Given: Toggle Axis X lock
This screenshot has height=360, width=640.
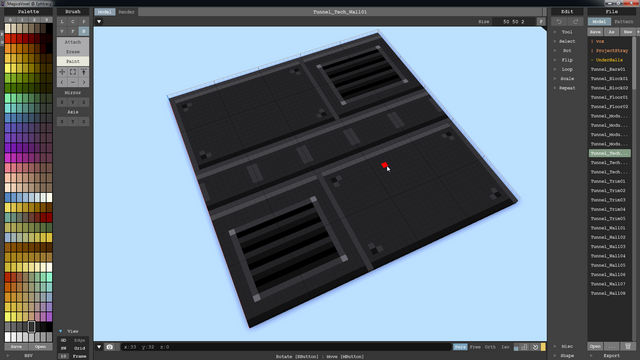Looking at the screenshot, I should pyautogui.click(x=62, y=122).
